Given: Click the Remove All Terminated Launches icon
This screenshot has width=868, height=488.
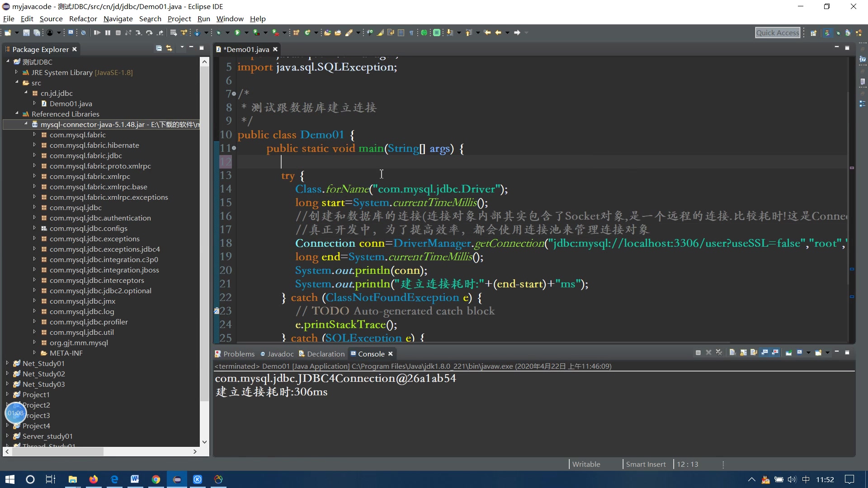Looking at the screenshot, I should point(719,352).
